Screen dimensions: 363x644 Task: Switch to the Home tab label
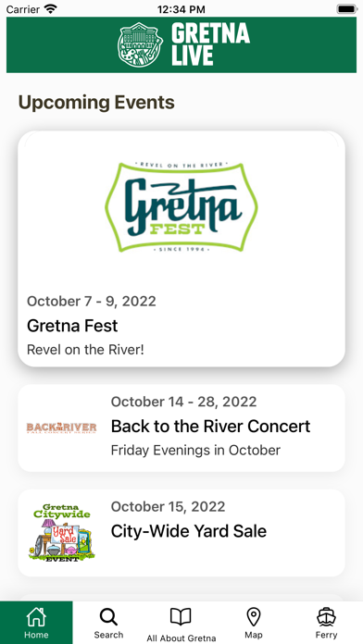click(36, 635)
